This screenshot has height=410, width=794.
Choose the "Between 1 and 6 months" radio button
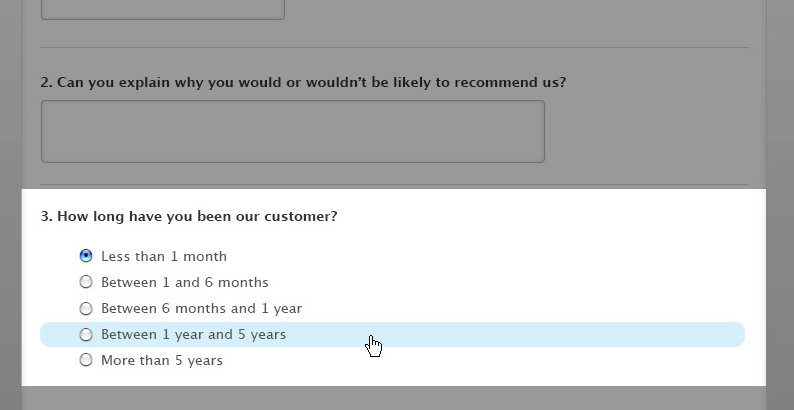point(86,282)
